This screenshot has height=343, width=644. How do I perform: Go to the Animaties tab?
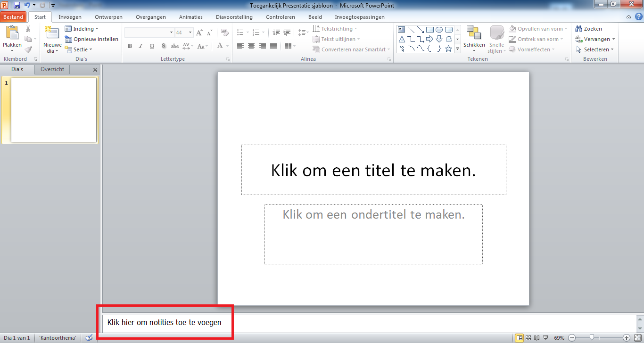point(191,17)
